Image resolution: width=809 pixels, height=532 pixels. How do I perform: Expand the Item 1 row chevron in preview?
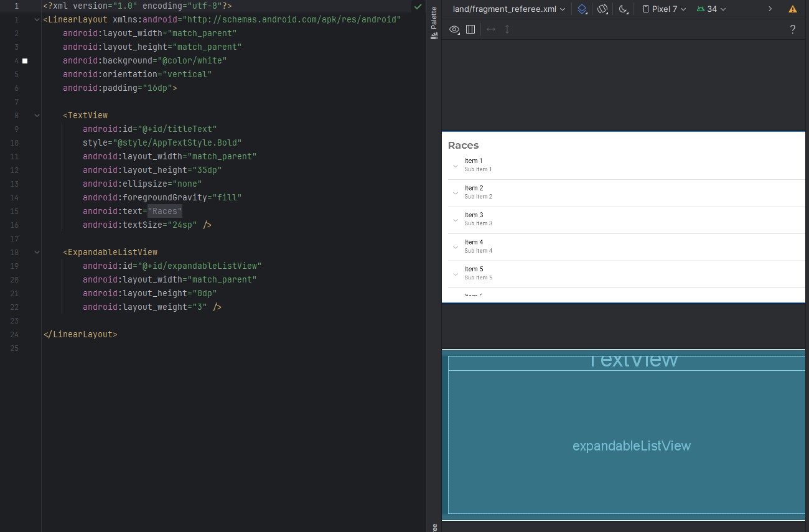pyautogui.click(x=456, y=166)
